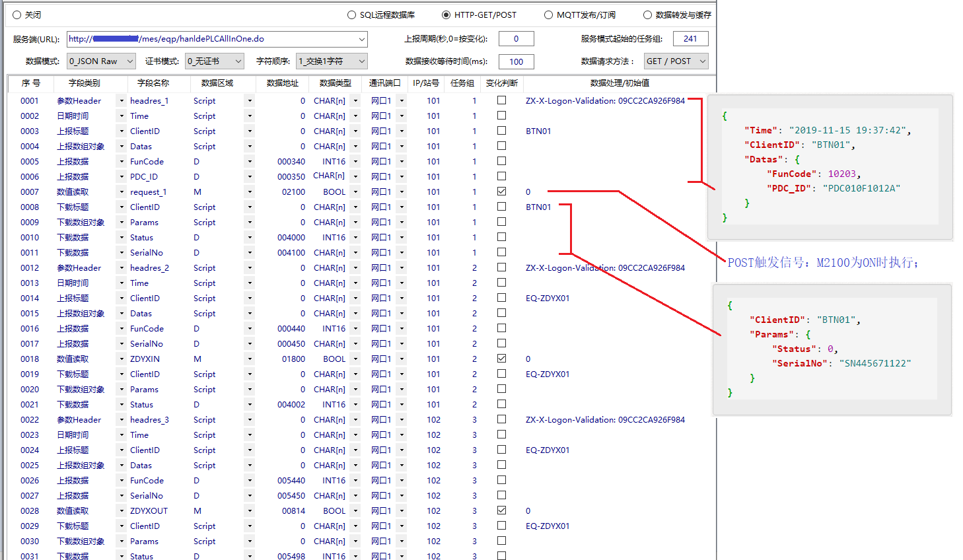
Task: Open the INT16 data type dropdown in row 0010
Action: [355, 238]
